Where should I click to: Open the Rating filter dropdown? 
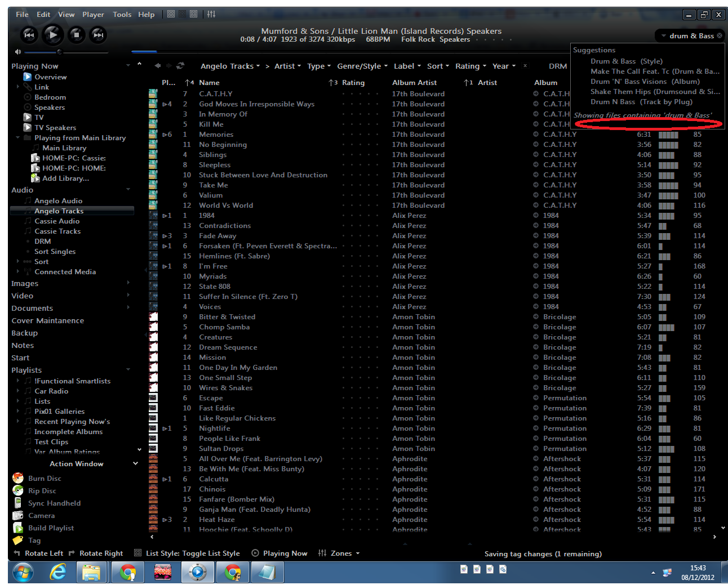pos(470,66)
